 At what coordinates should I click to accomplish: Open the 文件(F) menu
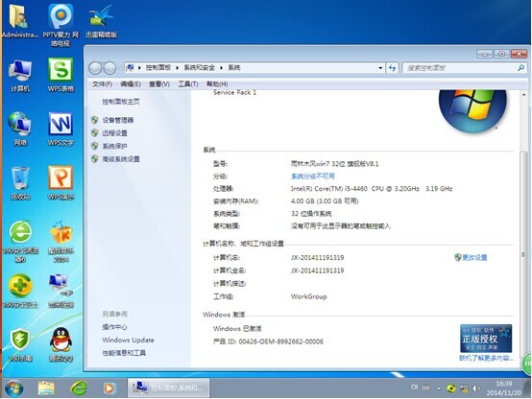102,84
